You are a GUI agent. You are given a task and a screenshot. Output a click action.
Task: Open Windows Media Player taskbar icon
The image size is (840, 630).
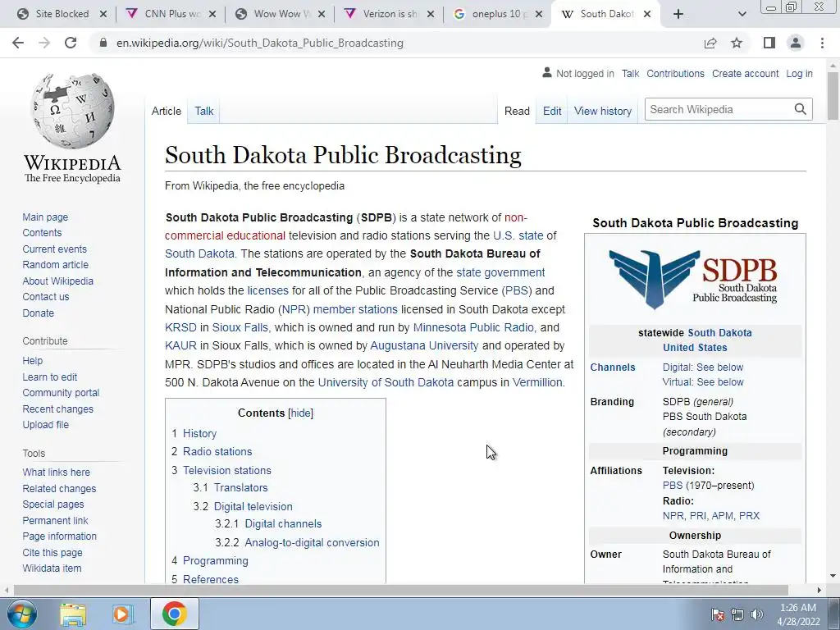tap(123, 614)
